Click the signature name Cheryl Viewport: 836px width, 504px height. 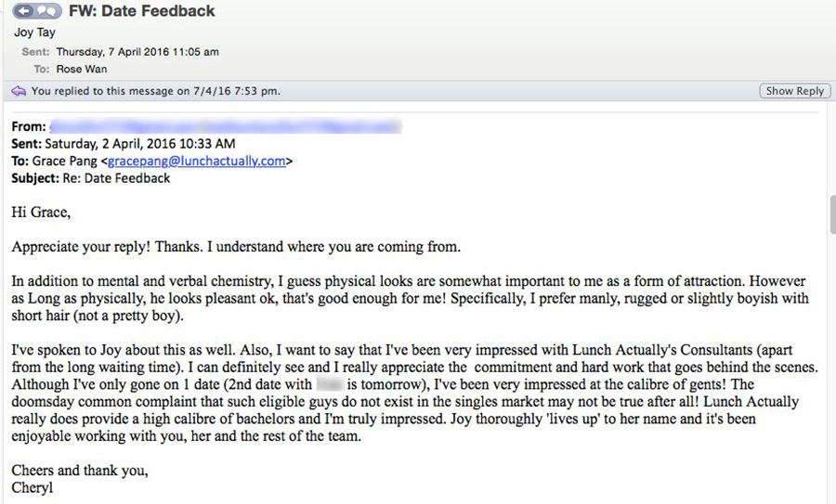33,487
